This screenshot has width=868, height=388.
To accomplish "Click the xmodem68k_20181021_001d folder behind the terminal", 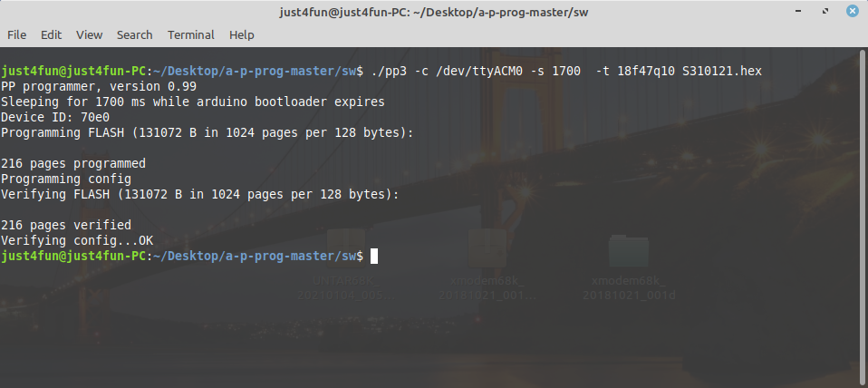I will click(x=628, y=268).
